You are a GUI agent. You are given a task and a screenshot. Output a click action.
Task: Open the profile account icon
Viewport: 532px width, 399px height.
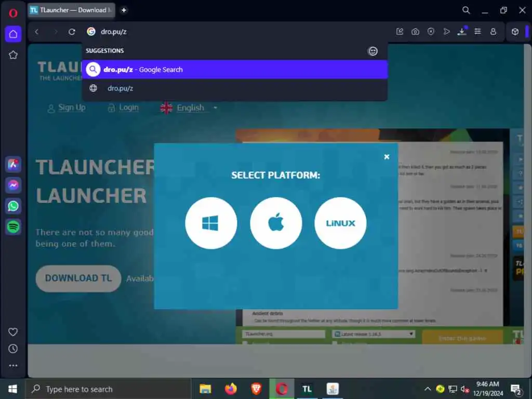pos(493,32)
